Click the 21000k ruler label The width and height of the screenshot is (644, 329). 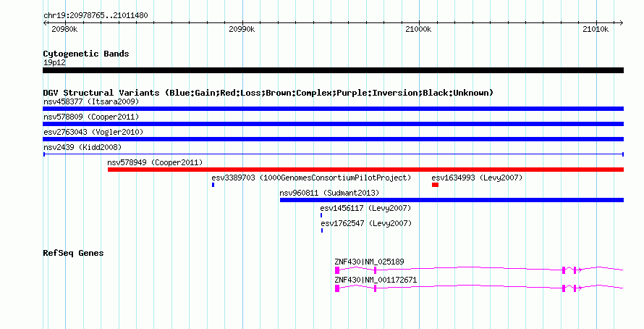tap(418, 30)
